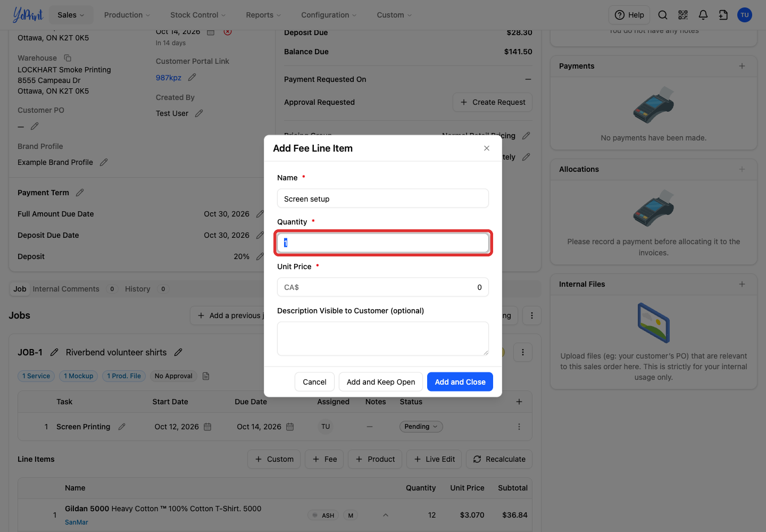Screen dimensions: 766x532
Task: Edit the JOB-1 identifier pencil
Action: (x=54, y=352)
